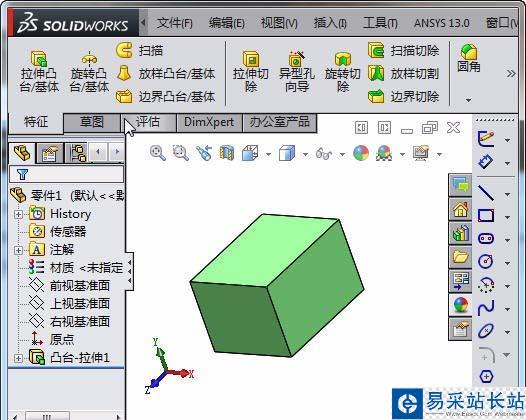526x420 pixels.
Task: Select the Circle sketch tool
Action: coord(486,262)
